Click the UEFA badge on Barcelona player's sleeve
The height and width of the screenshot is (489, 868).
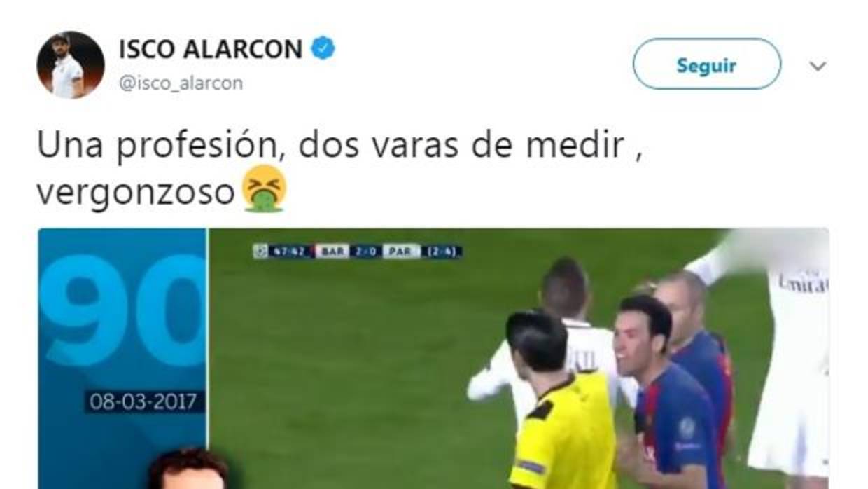click(x=688, y=427)
